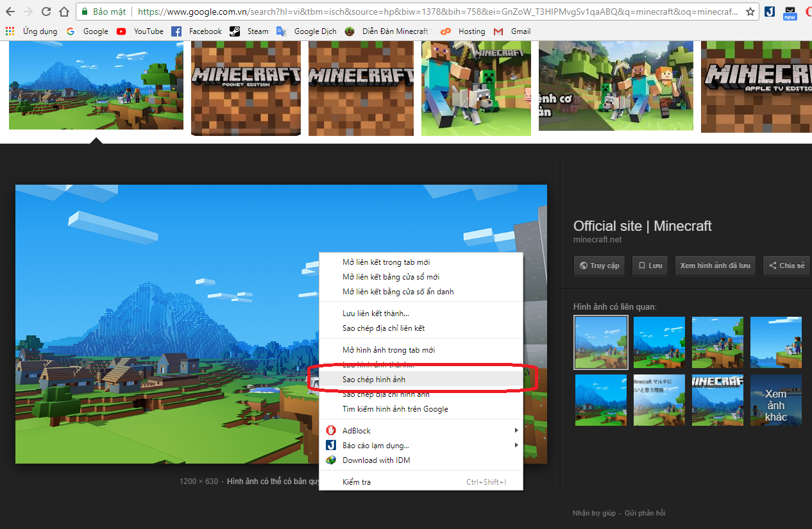Select Mở hình ảnh trong tab mới
812x529 pixels.
pos(421,350)
